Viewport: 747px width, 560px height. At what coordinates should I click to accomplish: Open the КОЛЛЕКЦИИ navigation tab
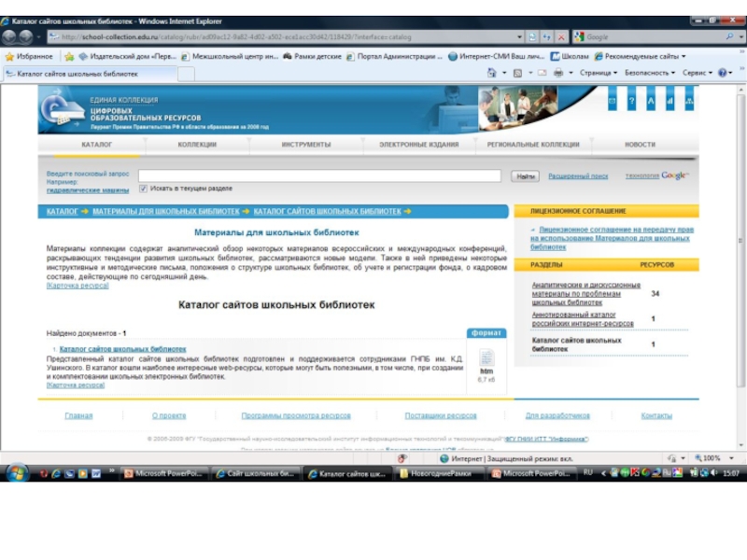pos(197,145)
